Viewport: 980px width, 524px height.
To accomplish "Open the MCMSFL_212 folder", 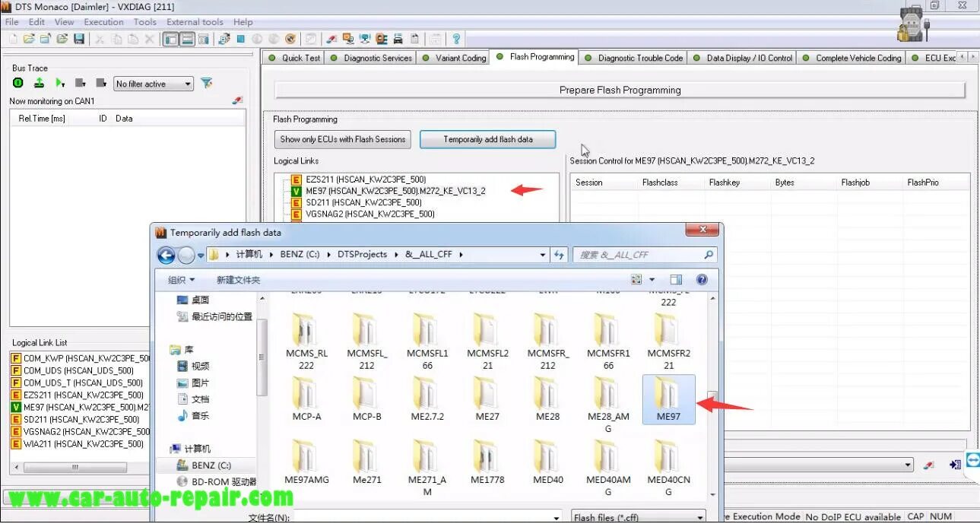I will [x=366, y=341].
